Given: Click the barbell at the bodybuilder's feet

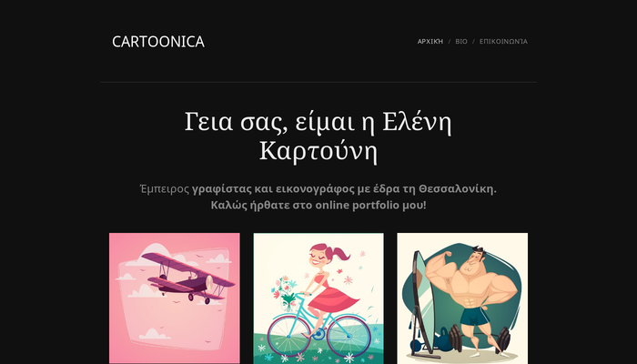Looking at the screenshot, I should click(x=480, y=339).
